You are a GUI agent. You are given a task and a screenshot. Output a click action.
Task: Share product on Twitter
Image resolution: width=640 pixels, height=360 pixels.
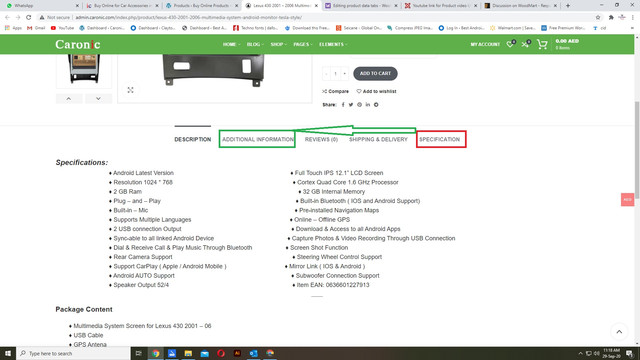coord(351,105)
